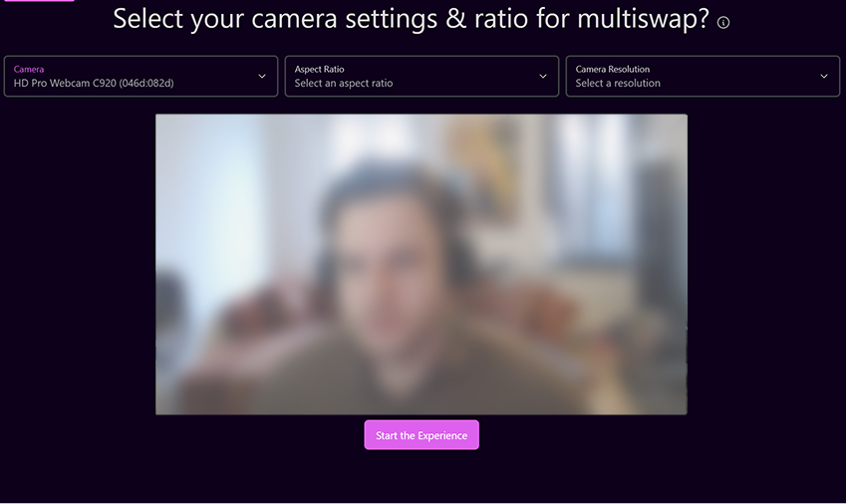Click the info icon beside the multiswap heading
This screenshot has width=846, height=504.
point(723,22)
